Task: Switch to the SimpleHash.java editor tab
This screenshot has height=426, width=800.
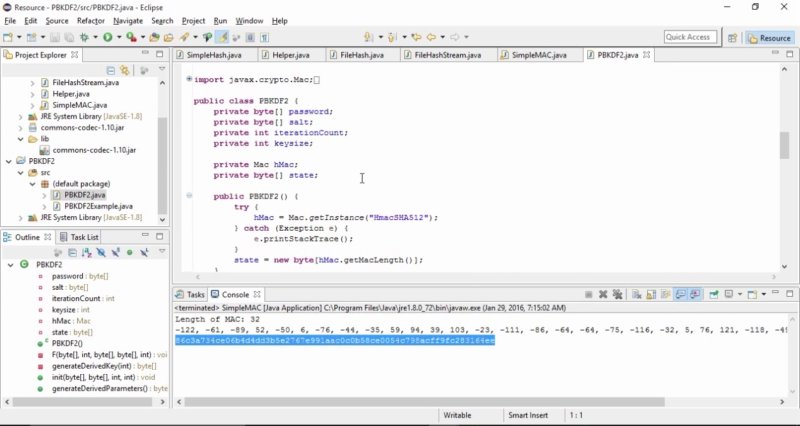Action: tap(214, 55)
